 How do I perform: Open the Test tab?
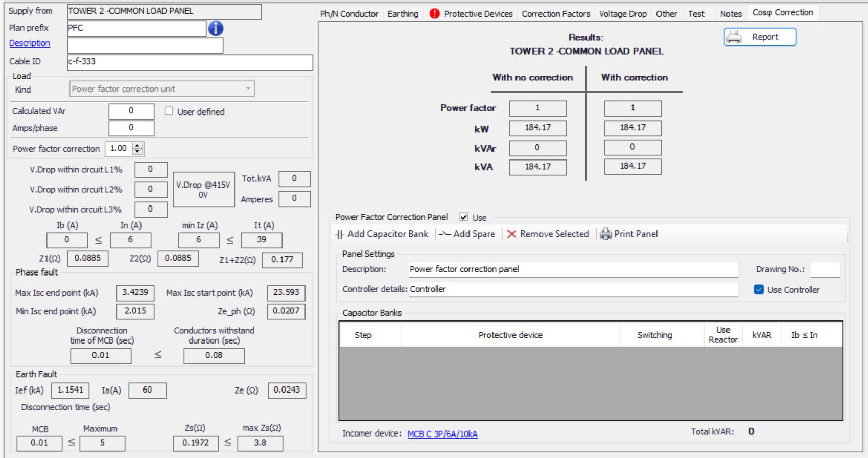pos(696,14)
